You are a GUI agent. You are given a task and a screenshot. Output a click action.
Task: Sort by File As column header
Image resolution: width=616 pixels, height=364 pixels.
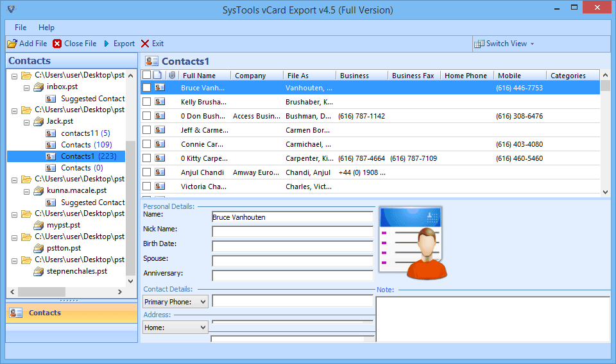click(309, 76)
